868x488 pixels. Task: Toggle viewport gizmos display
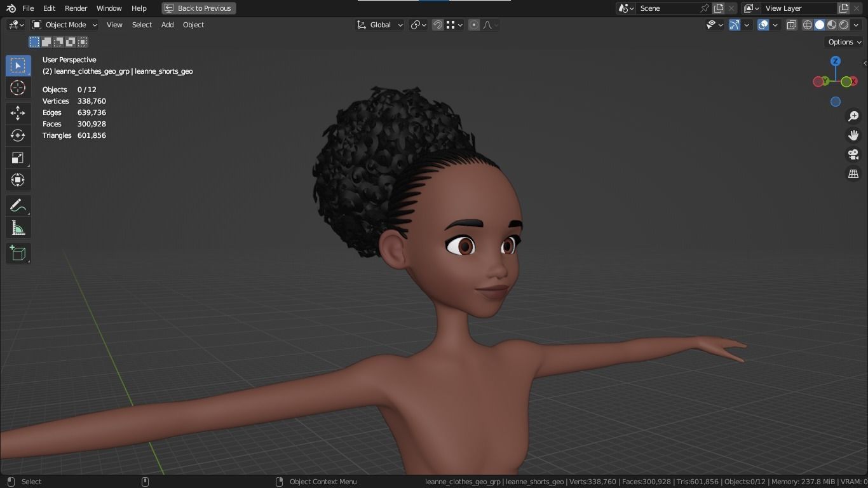734,25
